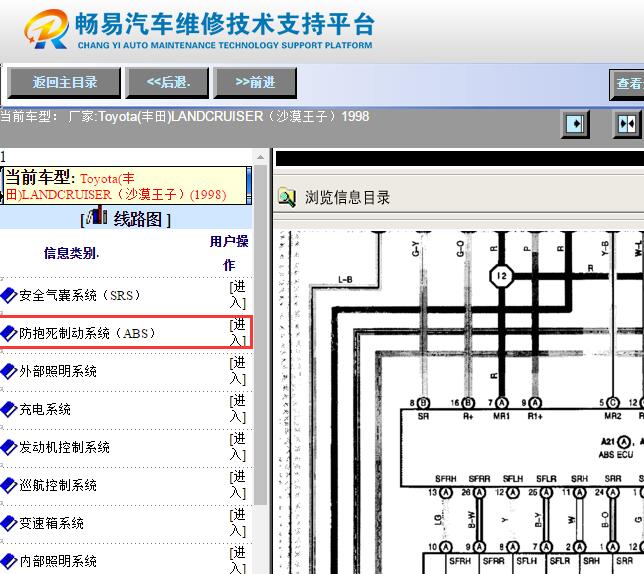Click the 用户操作 column header
The height and width of the screenshot is (574, 644).
[229, 253]
